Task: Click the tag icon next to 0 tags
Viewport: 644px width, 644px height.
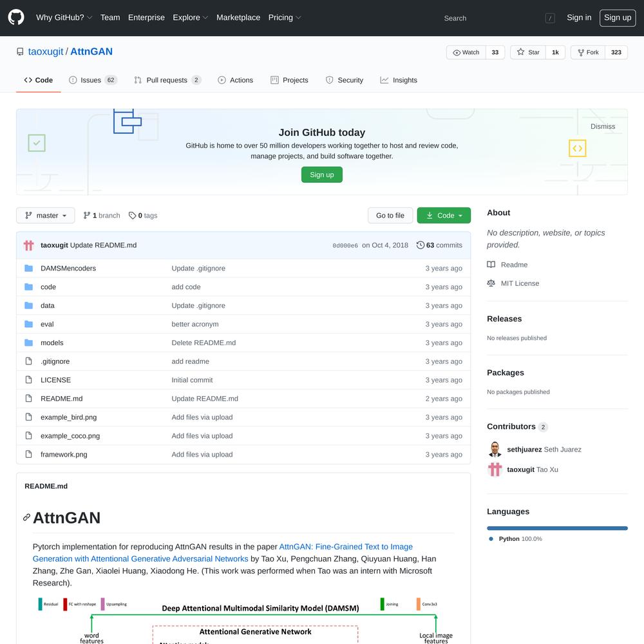Action: coord(132,216)
